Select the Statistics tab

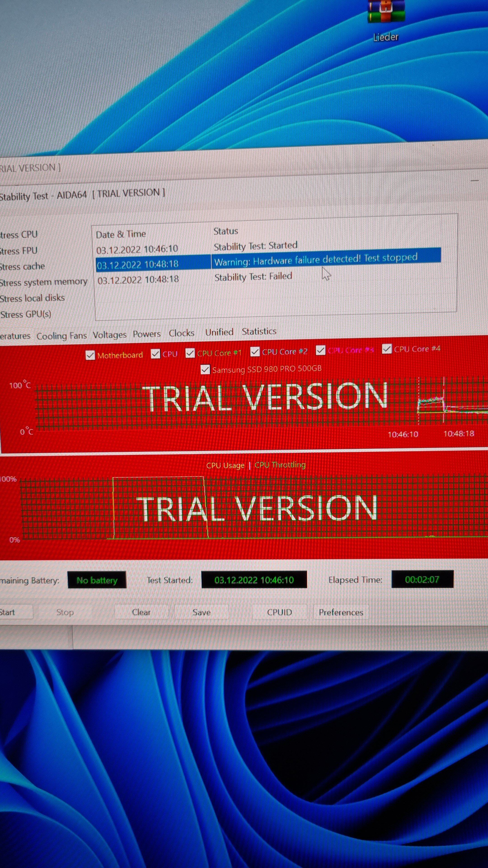click(259, 331)
